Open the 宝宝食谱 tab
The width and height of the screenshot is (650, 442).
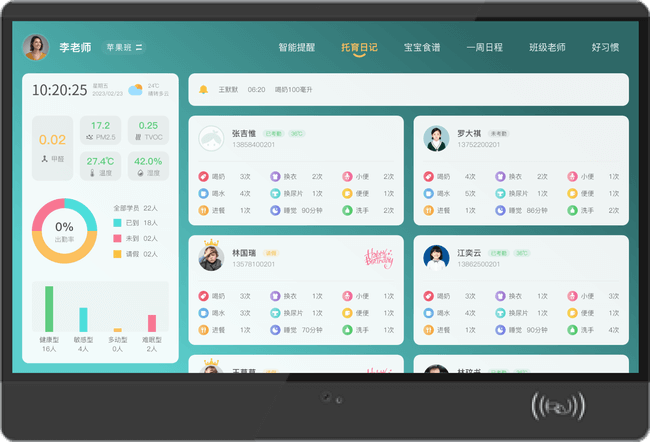422,47
